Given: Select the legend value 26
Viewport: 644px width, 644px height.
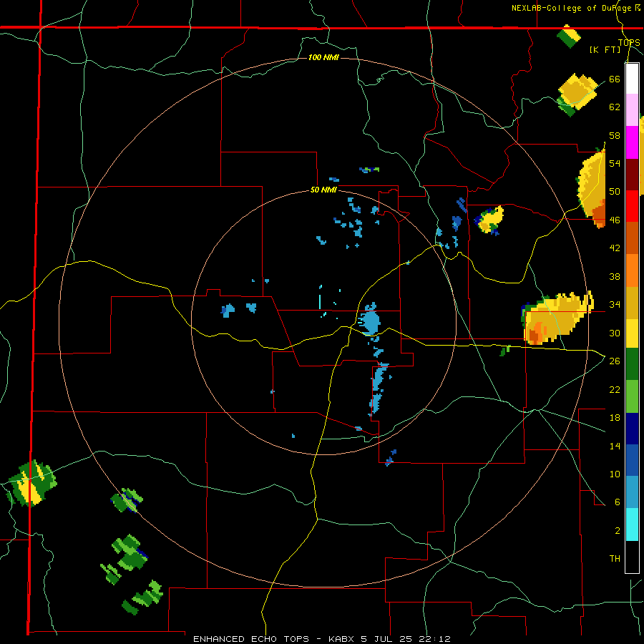Looking at the screenshot, I should pos(615,361).
